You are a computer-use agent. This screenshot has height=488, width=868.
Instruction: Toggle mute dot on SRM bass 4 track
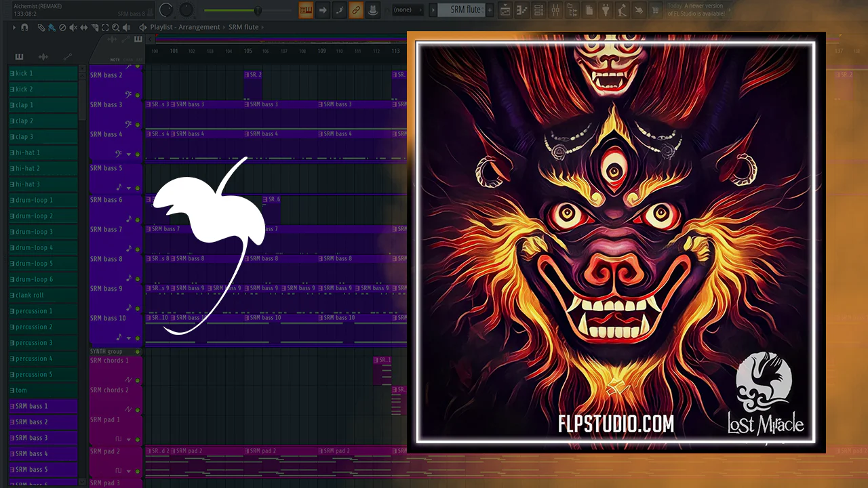[138, 155]
